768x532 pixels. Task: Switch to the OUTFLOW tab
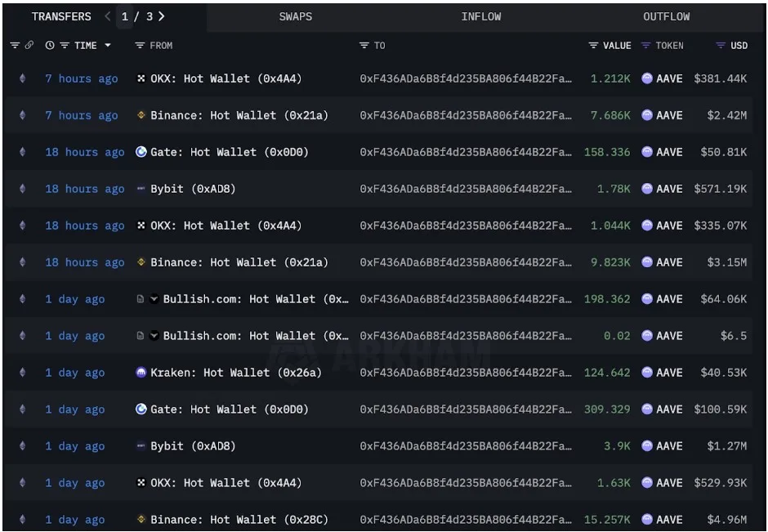tap(667, 16)
